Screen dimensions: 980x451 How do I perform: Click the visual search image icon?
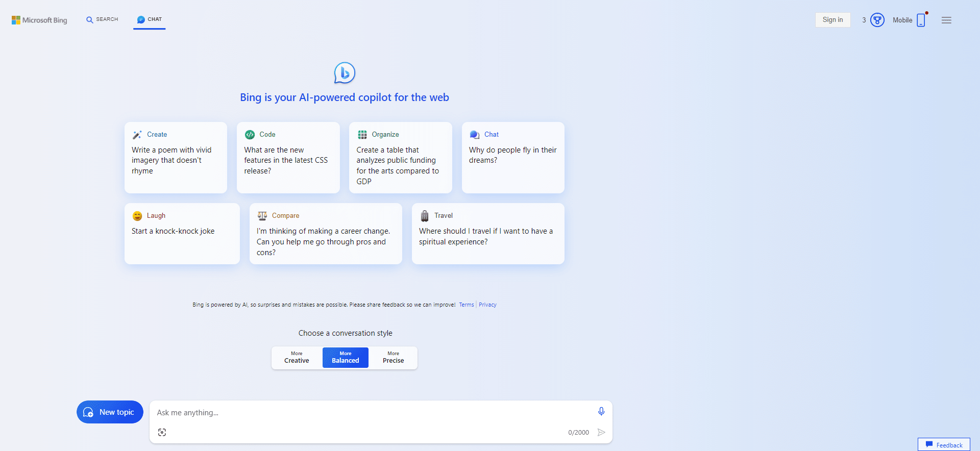(162, 432)
